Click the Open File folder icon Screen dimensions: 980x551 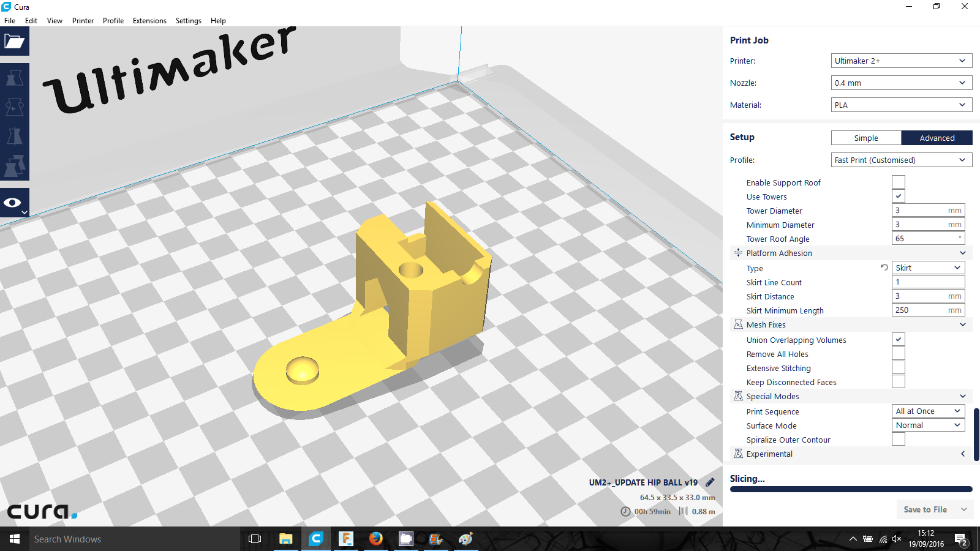pyautogui.click(x=14, y=42)
